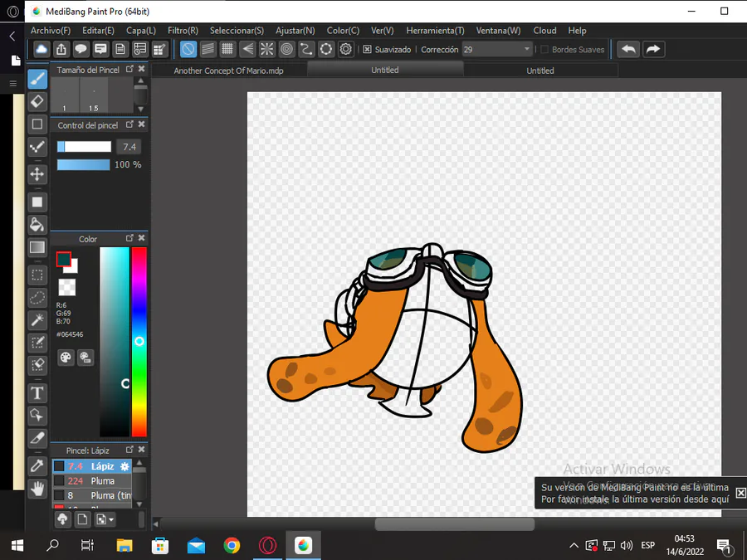Viewport: 747px width, 560px height.
Task: Open the panel materials edit icon
Action: [x=159, y=49]
